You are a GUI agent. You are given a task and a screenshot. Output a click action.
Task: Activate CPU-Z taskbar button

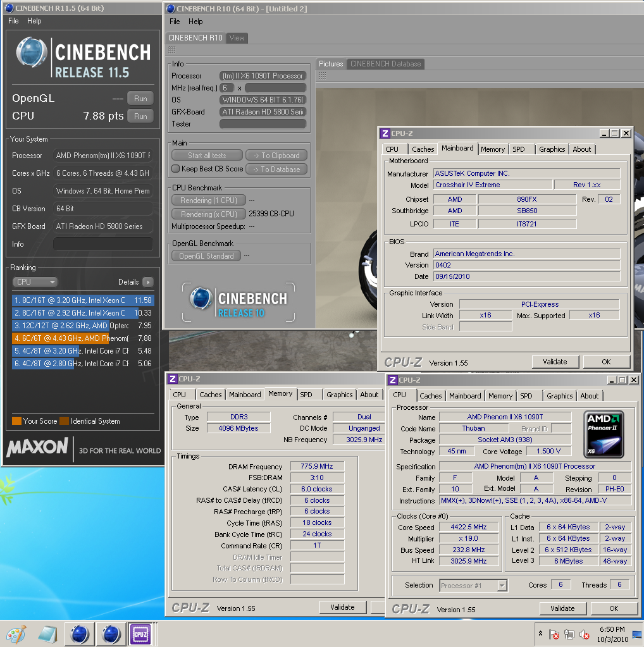coord(140,634)
